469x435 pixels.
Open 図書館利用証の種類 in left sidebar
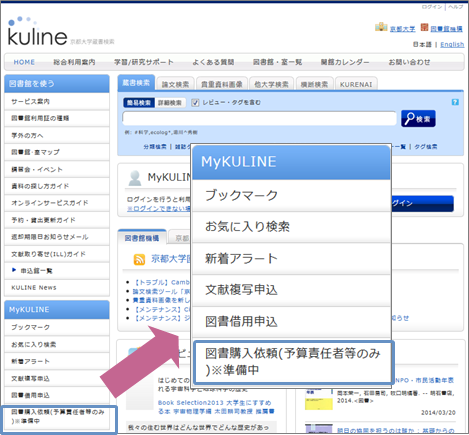point(57,118)
